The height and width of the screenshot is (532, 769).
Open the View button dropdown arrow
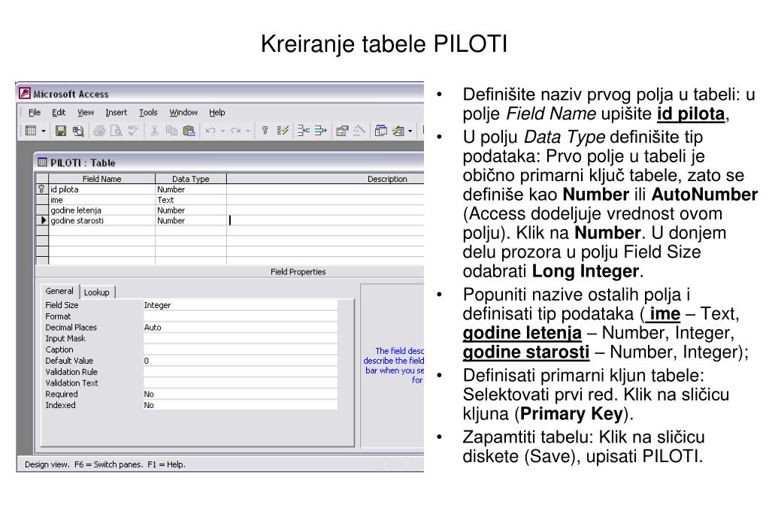(x=43, y=131)
